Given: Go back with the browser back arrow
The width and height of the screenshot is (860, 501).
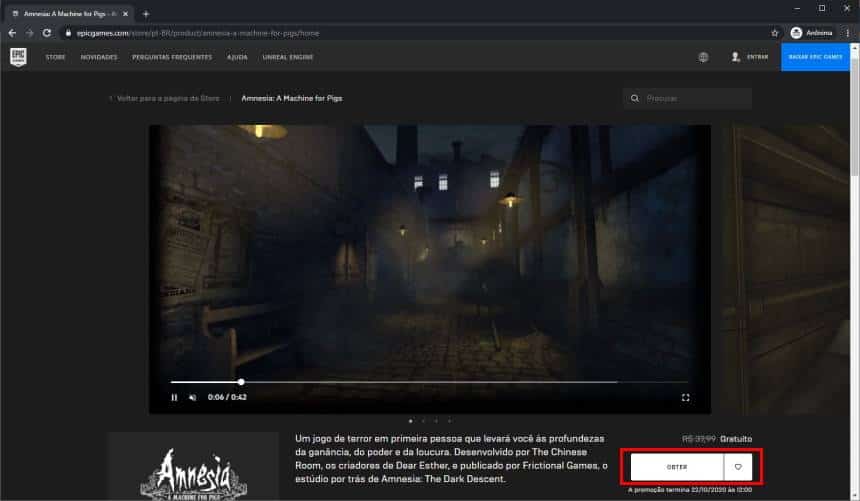Looking at the screenshot, I should click(12, 33).
